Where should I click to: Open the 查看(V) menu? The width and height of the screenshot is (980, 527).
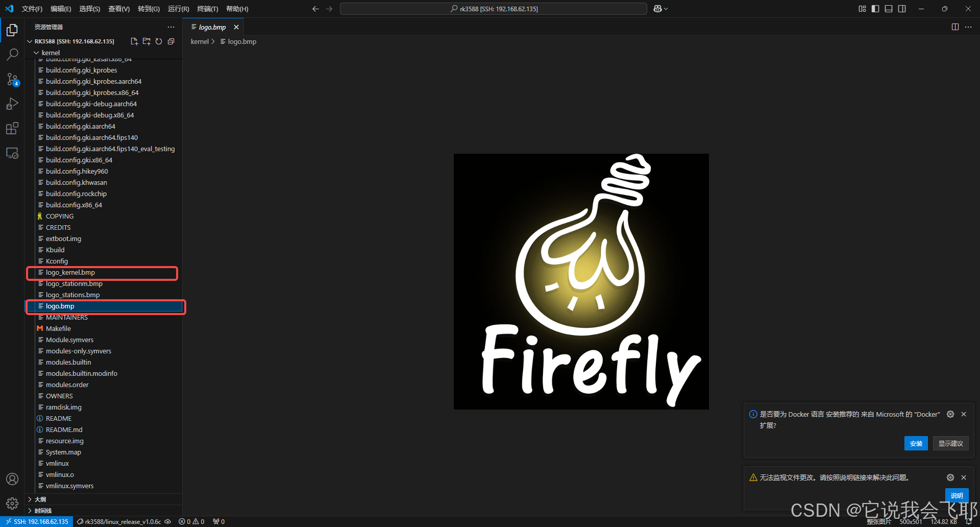point(119,9)
